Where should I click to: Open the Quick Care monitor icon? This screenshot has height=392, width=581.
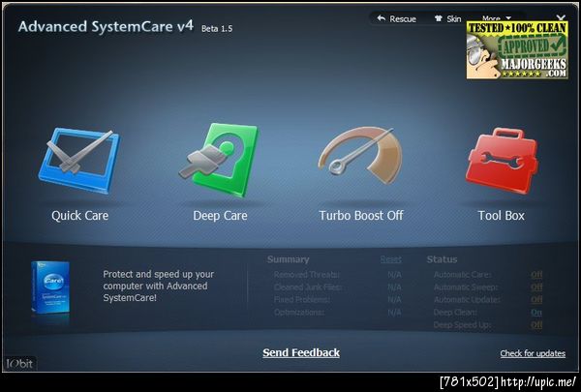tap(79, 161)
